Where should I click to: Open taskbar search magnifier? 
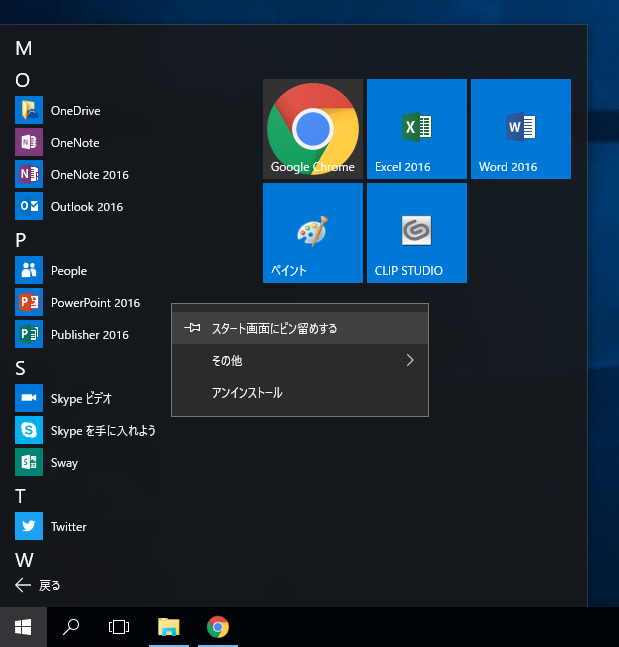pos(71,627)
